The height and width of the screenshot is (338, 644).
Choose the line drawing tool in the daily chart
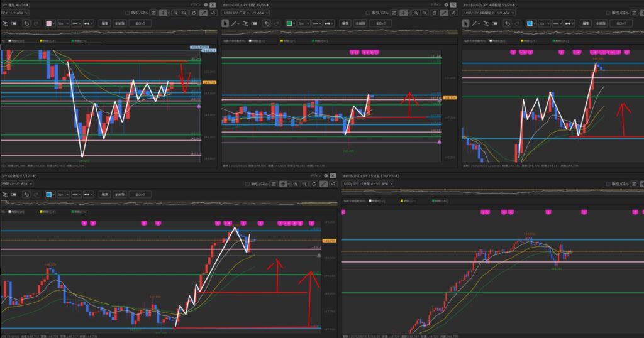pyautogui.click(x=234, y=23)
